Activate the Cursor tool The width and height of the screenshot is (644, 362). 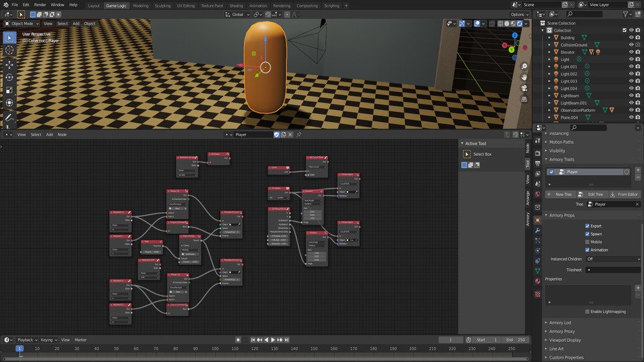[9, 50]
